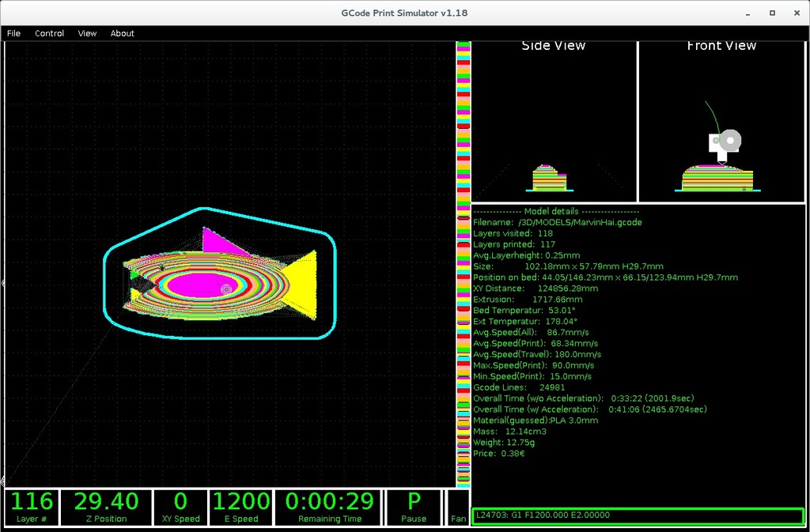Image resolution: width=810 pixels, height=532 pixels.
Task: Click the XY Speed readout box
Action: (180, 507)
